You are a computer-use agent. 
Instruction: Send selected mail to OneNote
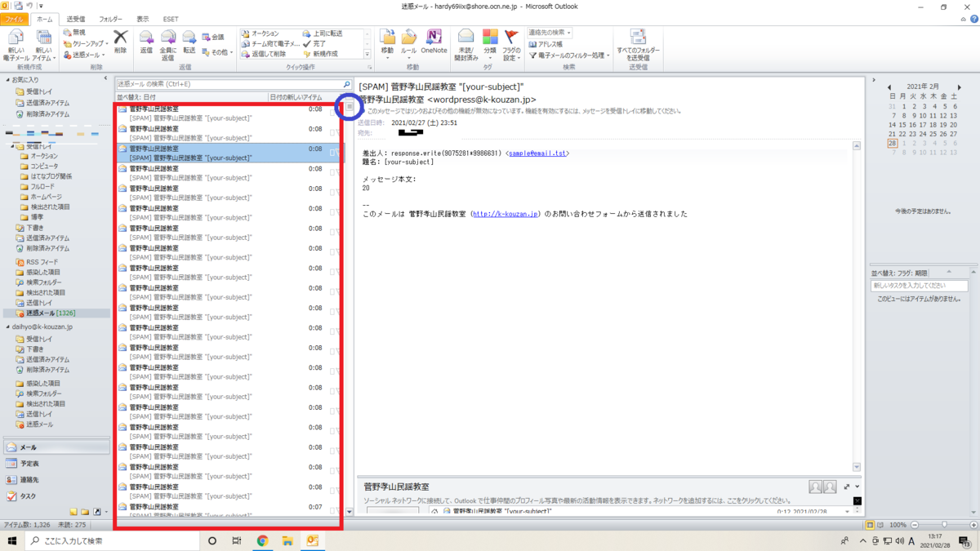(434, 42)
